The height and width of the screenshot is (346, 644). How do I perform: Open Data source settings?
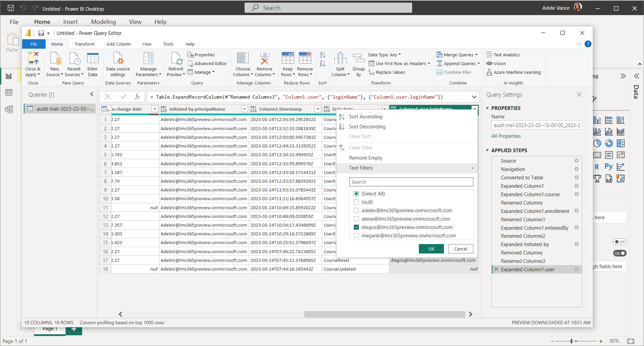click(x=118, y=59)
